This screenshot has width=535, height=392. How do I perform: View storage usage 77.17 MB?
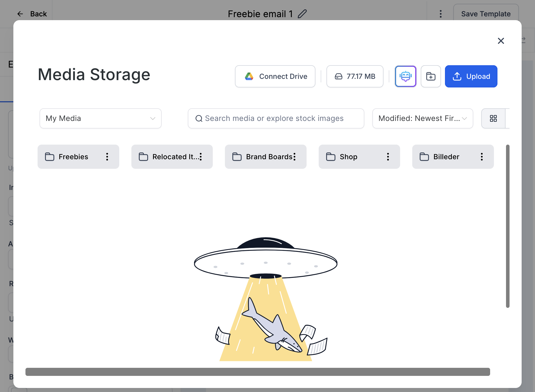click(355, 76)
